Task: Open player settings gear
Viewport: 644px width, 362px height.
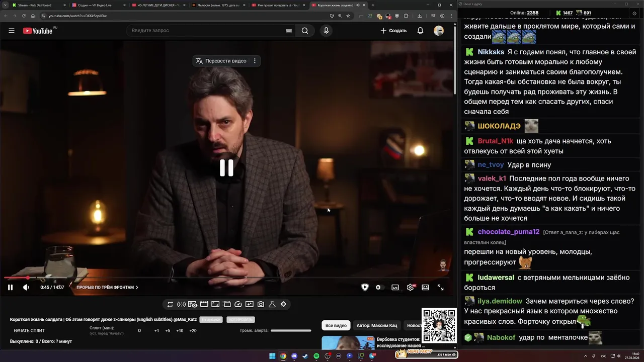Action: pyautogui.click(x=411, y=288)
